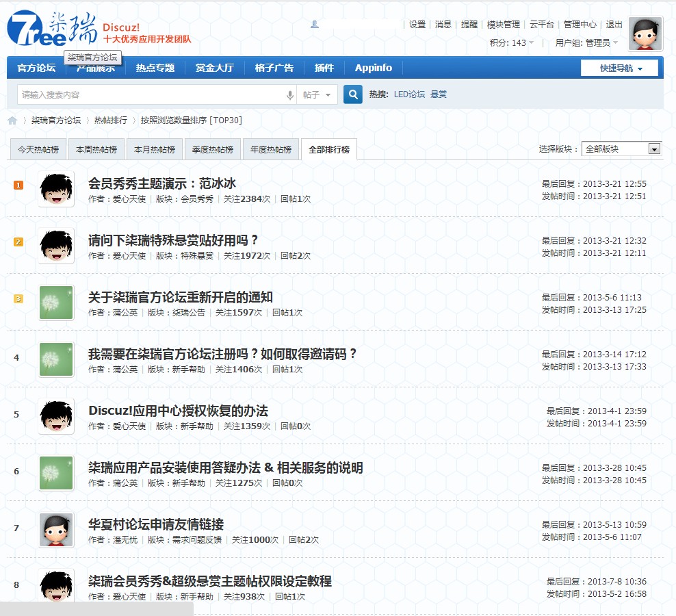
Task: Open the 7ree 柒瑞 site logo
Action: coord(51,29)
